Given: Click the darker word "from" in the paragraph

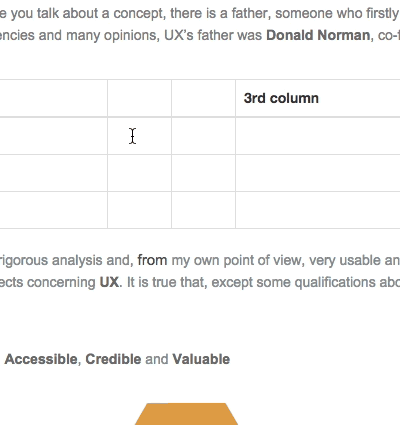Looking at the screenshot, I should tap(152, 260).
